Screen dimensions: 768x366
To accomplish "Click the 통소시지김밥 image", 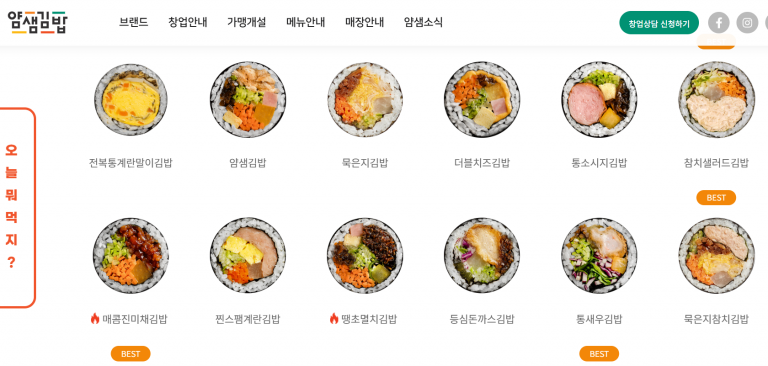I will pyautogui.click(x=599, y=100).
